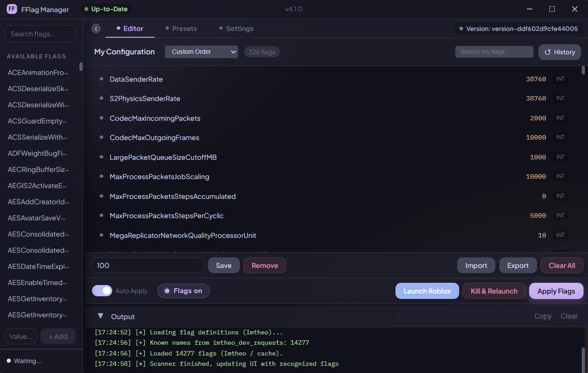Click value 2000 of CodecMaxIncomingPackets
Screen dimensions: 588x373
pos(538,118)
